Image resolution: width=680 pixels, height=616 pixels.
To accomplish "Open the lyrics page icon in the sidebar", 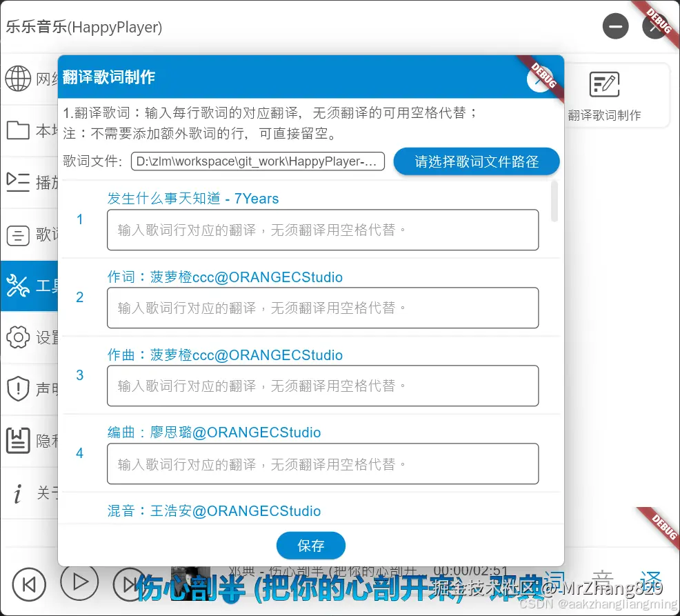I will tap(18, 235).
